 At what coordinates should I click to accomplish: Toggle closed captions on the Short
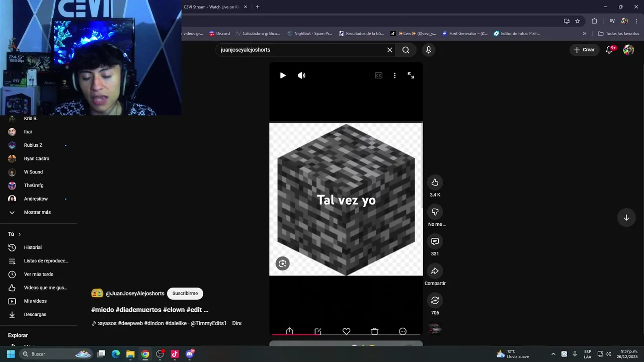(x=378, y=75)
